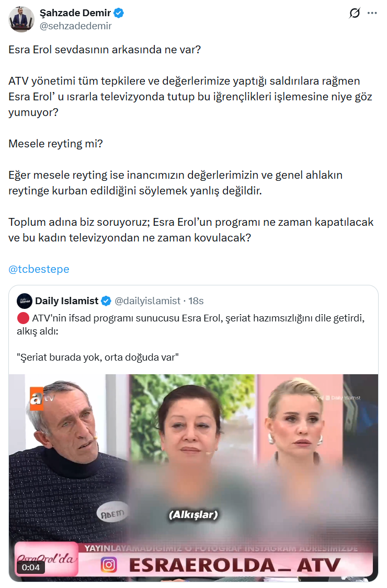Select the main tweet's first line about Esra Erol
Screen dimensions: 387x588
click(105, 50)
